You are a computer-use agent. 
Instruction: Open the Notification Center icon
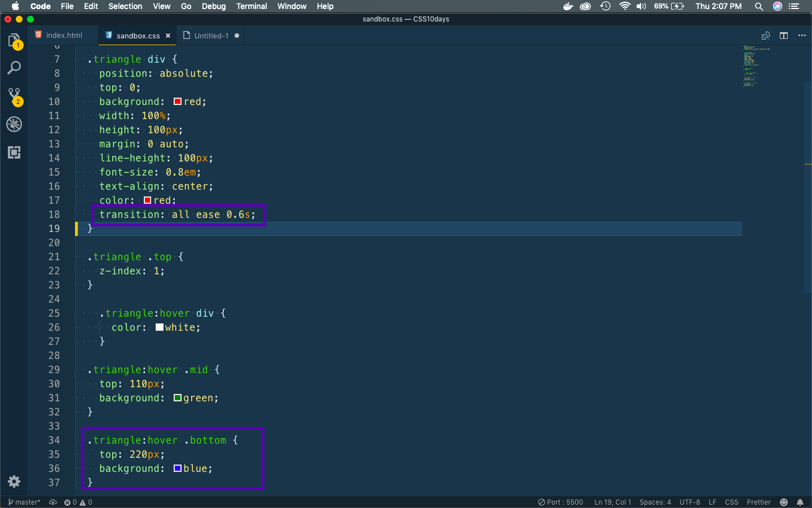point(794,6)
